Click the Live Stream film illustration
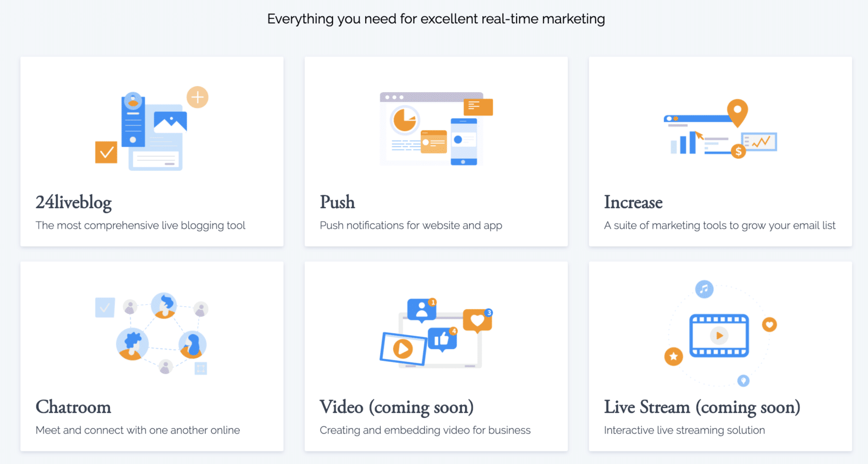This screenshot has width=868, height=464. pyautogui.click(x=719, y=335)
